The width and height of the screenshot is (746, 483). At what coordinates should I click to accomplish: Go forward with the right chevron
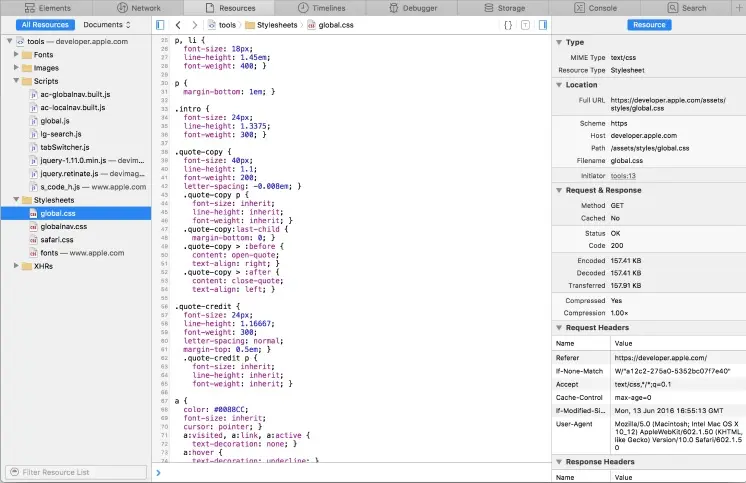click(x=194, y=25)
